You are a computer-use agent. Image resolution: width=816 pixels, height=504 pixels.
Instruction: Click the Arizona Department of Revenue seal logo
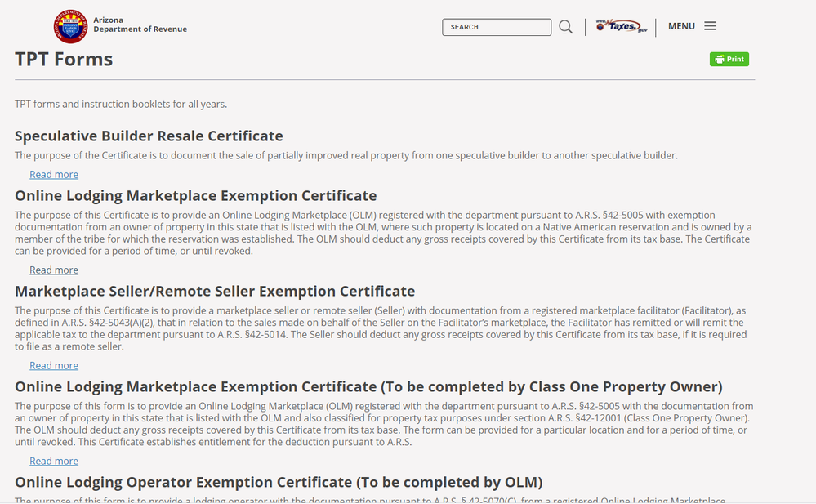pos(70,27)
